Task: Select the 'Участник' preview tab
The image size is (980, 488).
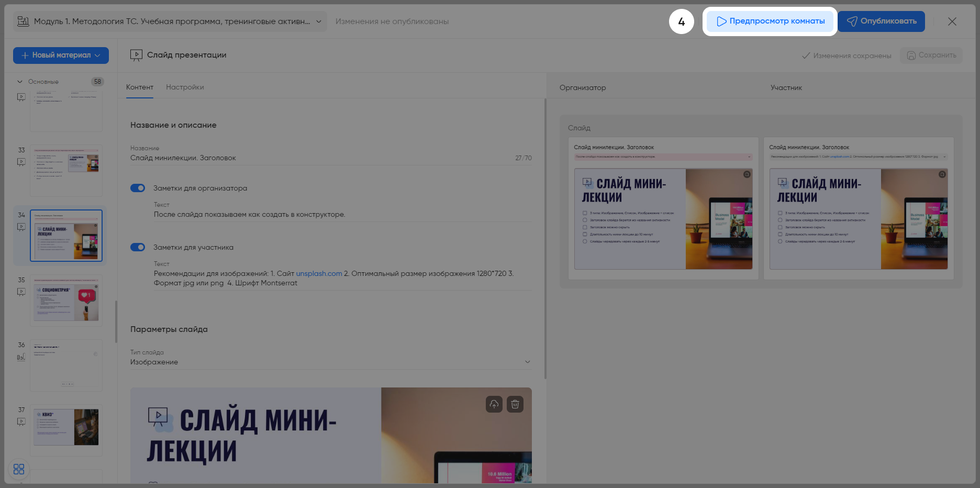Action: click(x=786, y=88)
